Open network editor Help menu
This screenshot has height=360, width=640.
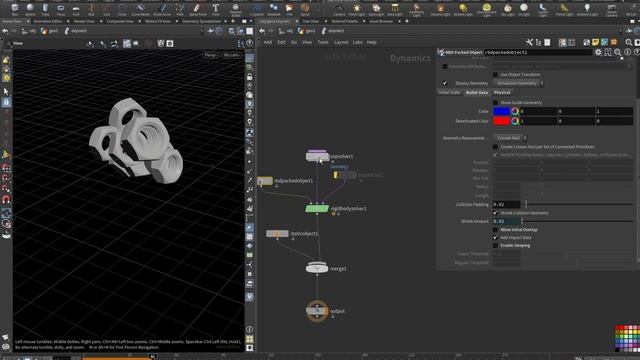click(x=371, y=42)
